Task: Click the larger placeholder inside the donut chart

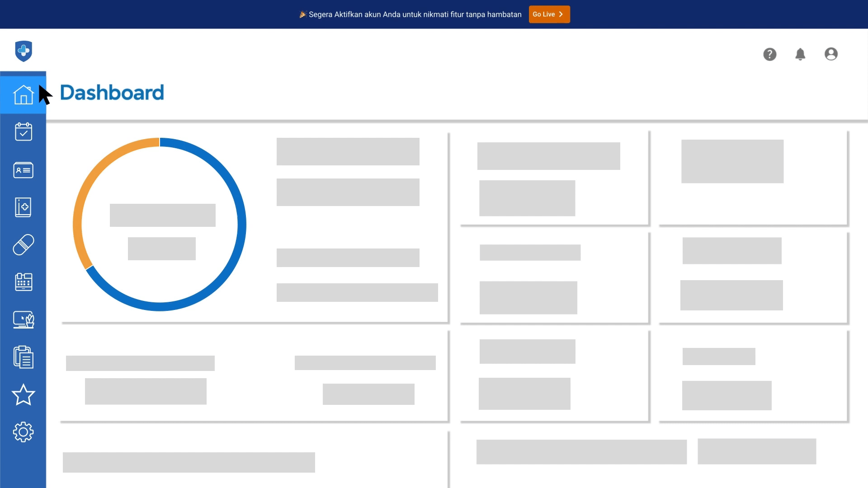Action: 162,215
